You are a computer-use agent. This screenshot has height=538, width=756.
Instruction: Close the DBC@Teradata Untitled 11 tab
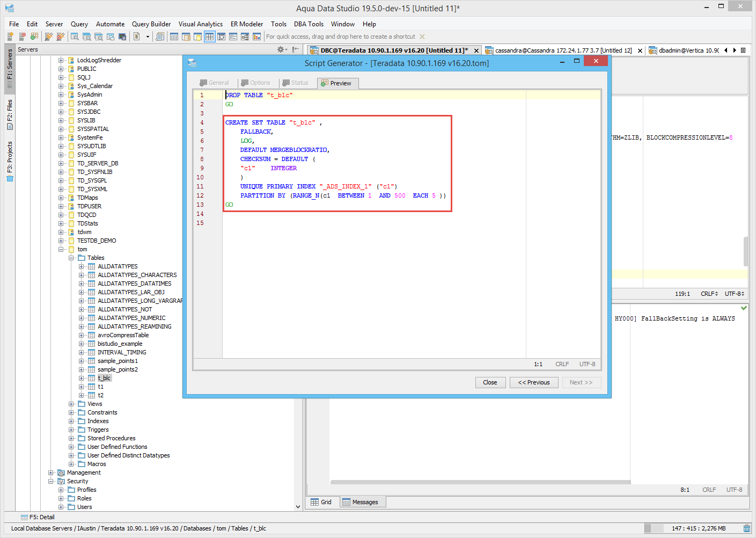(476, 50)
